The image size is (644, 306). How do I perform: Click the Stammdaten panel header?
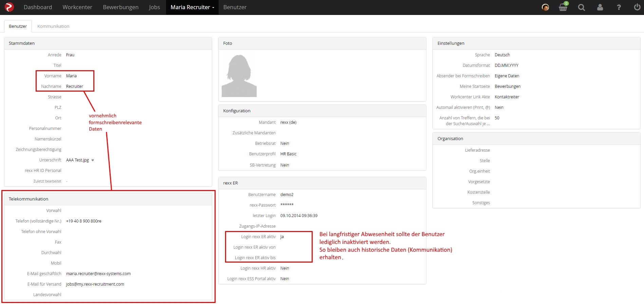coord(108,43)
